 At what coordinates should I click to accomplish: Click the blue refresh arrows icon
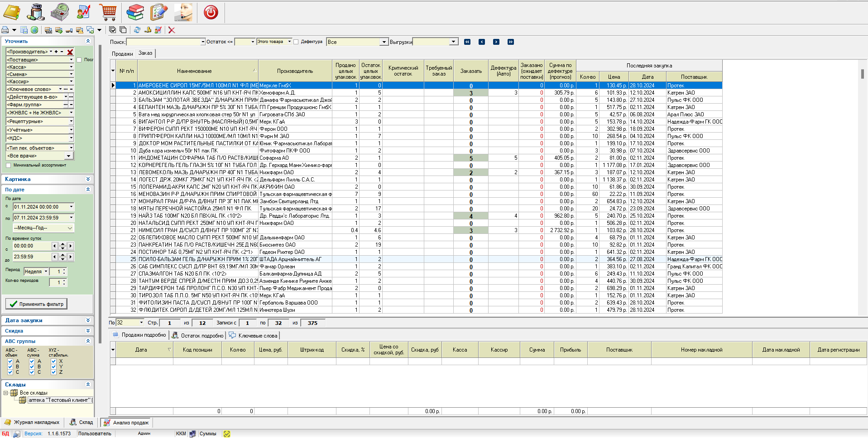137,30
